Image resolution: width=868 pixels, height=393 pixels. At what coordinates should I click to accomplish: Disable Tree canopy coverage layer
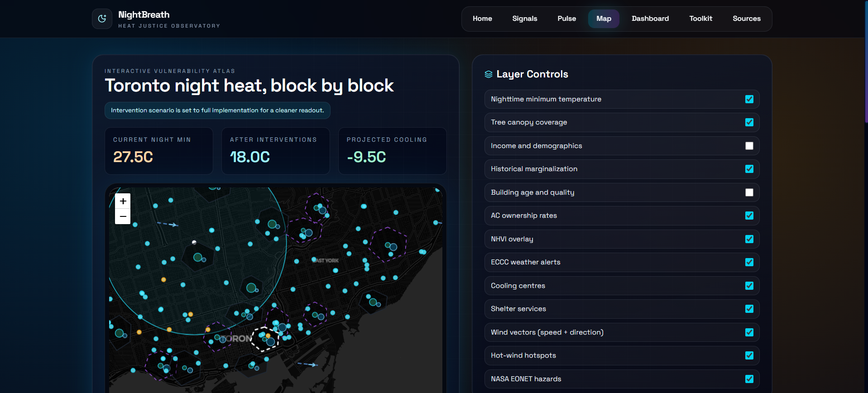point(749,122)
